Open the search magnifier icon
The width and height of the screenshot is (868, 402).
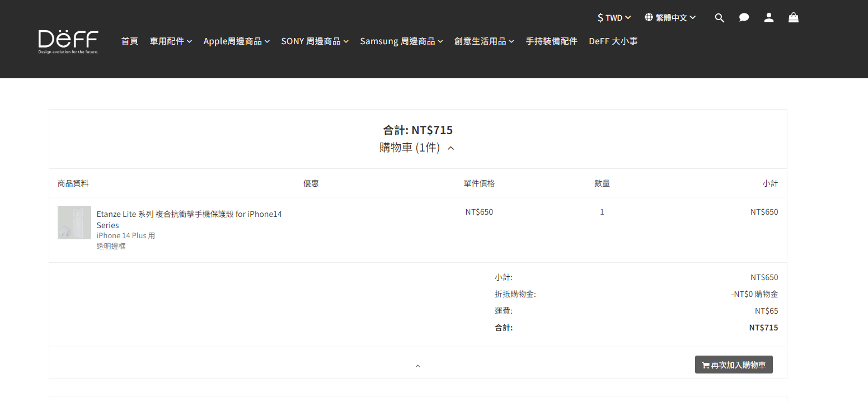click(x=720, y=18)
